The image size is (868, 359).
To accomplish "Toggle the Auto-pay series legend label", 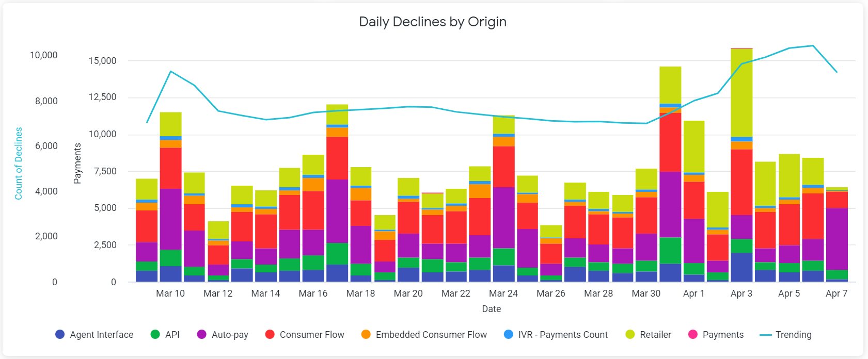I will click(230, 335).
